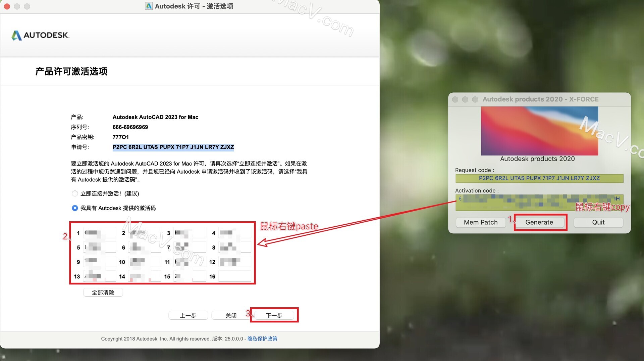The height and width of the screenshot is (361, 644).
Task: Click the Autodesk logo in the header
Action: pyautogui.click(x=40, y=35)
